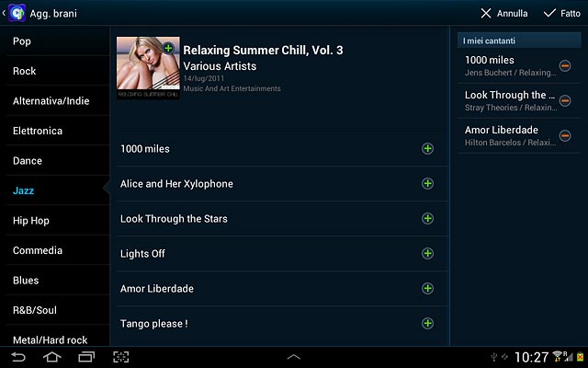The height and width of the screenshot is (368, 588).
Task: Add Alice and Her Xylophone via plus icon
Action: coord(427,184)
